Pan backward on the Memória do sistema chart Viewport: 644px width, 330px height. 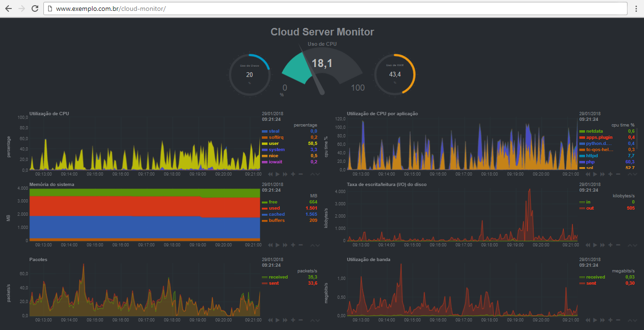click(x=270, y=245)
